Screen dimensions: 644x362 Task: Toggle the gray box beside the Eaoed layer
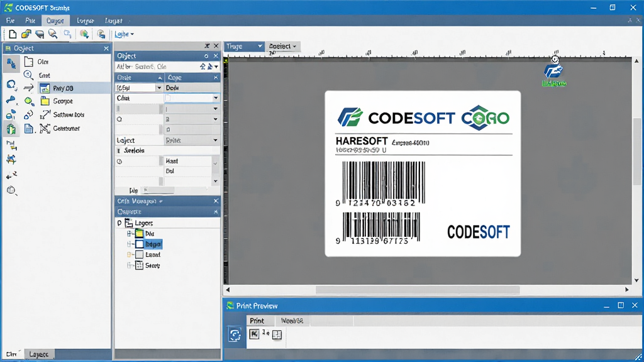pyautogui.click(x=139, y=255)
